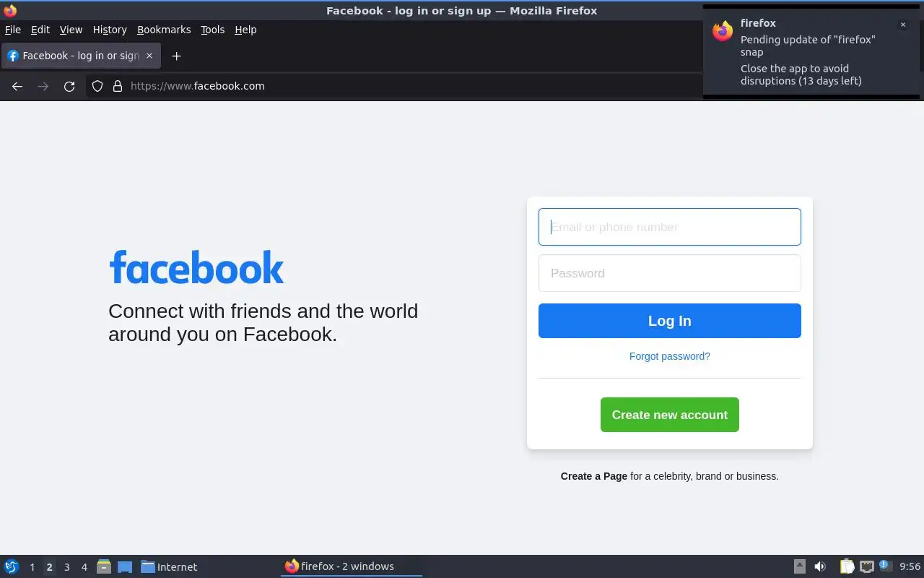Click the notification text Pending update

pyautogui.click(x=808, y=46)
